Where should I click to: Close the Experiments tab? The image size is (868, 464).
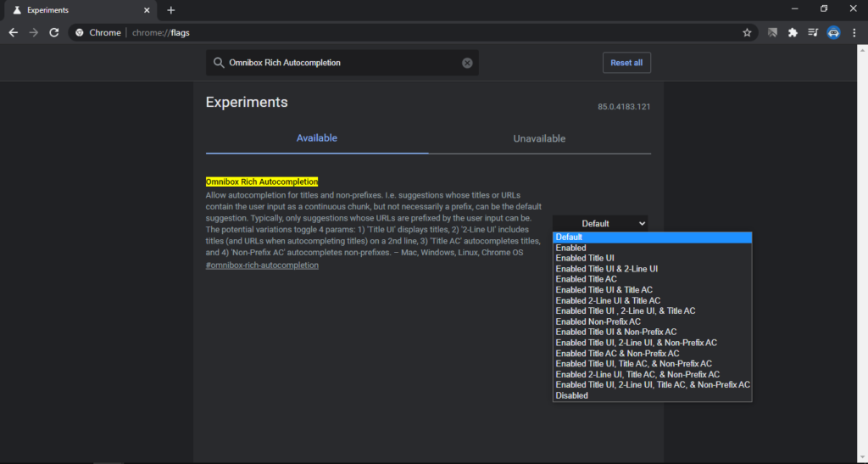click(x=146, y=10)
